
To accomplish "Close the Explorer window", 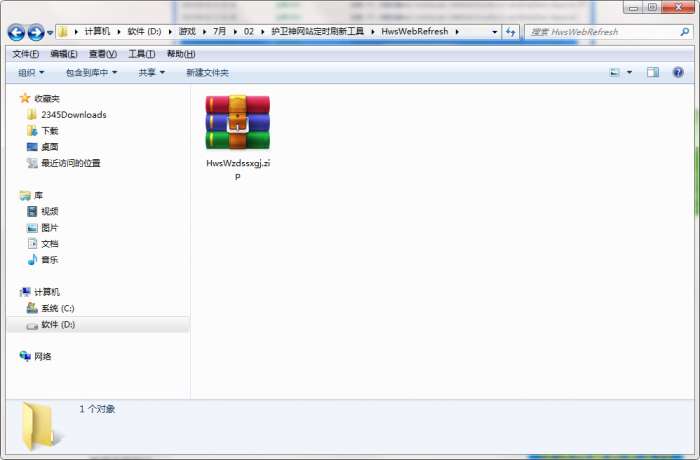I will pyautogui.click(x=678, y=8).
